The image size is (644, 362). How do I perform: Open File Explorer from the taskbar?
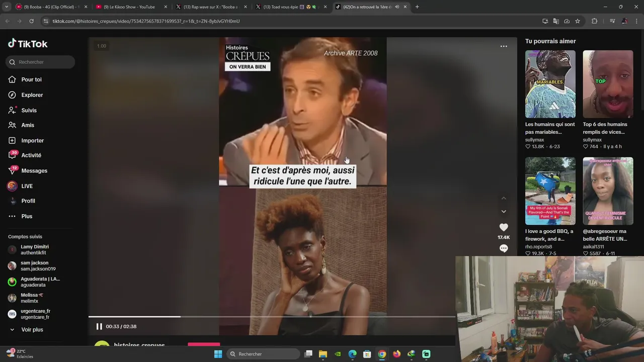point(323,354)
